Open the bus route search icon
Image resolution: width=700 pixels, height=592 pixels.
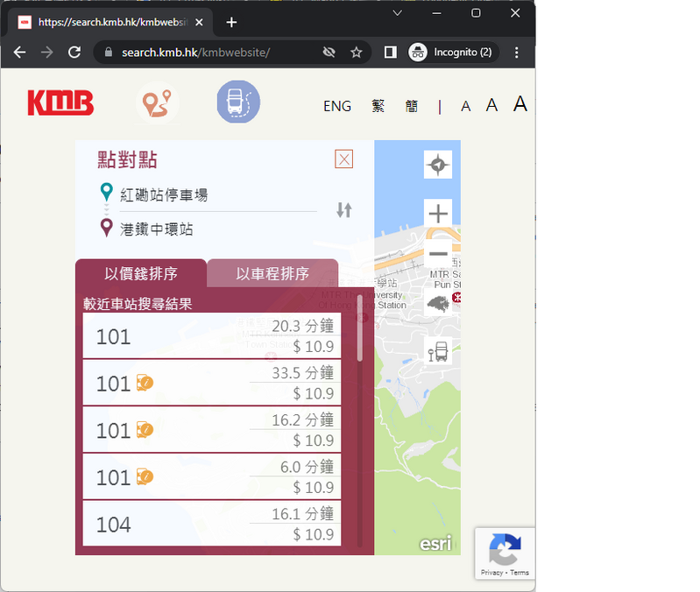pos(238,102)
